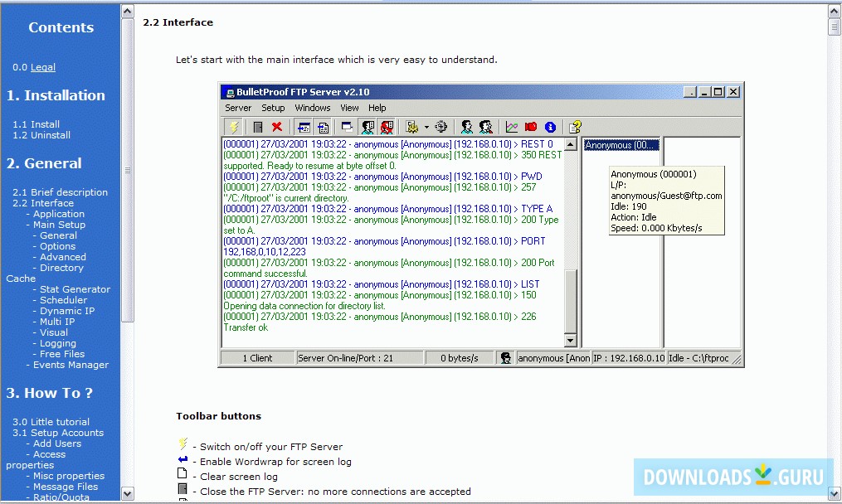This screenshot has height=504, width=842.
Task: Click the blue info toolbar icon
Action: pyautogui.click(x=548, y=127)
